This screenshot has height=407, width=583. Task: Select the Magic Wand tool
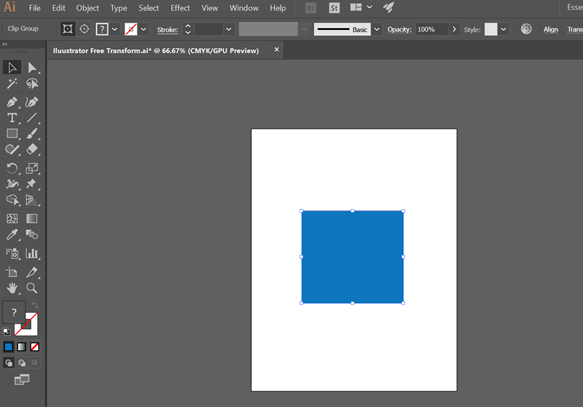(x=12, y=84)
